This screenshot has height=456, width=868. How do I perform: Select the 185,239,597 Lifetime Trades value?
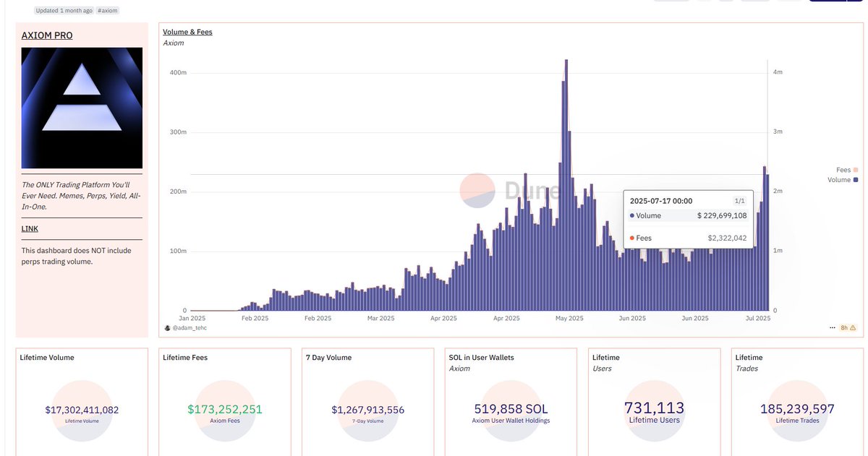(x=797, y=408)
